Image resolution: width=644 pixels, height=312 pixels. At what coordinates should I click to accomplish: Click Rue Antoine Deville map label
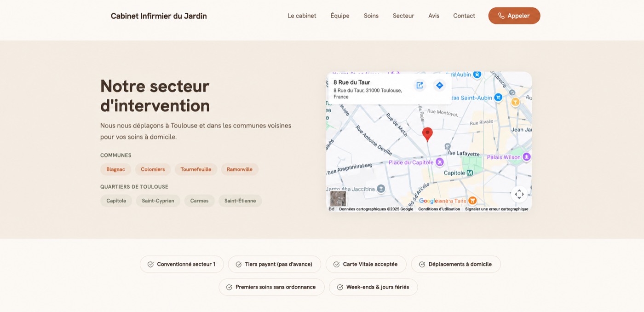click(374, 140)
